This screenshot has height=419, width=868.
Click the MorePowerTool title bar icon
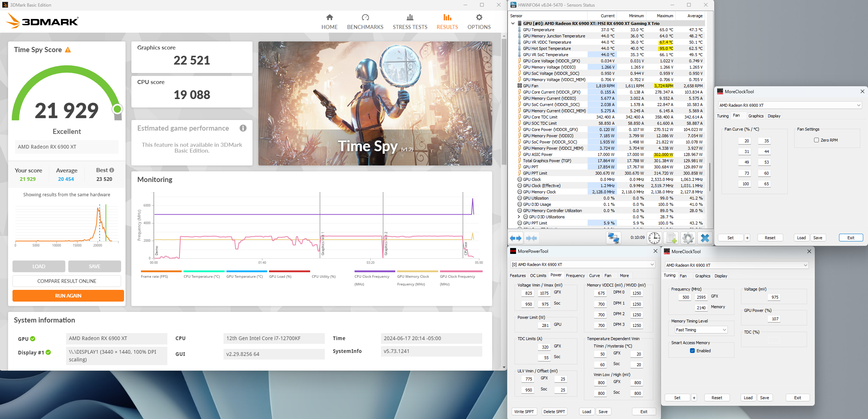tap(513, 251)
